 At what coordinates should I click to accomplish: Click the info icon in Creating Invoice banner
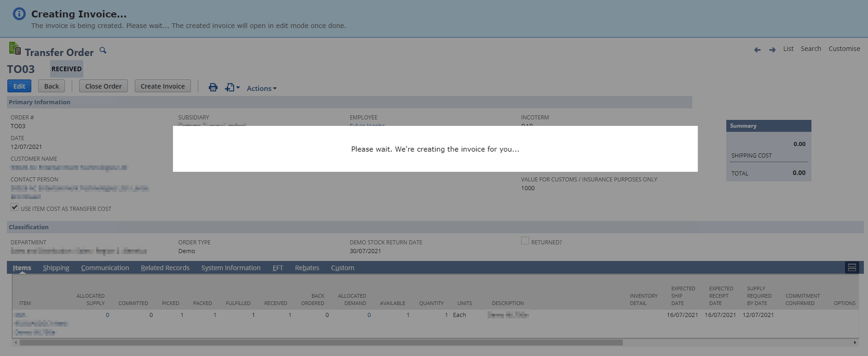(19, 14)
